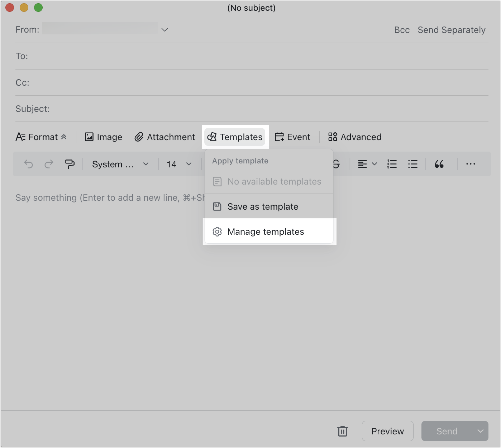Toggle the bulleted list
Image resolution: width=501 pixels, height=448 pixels.
tap(413, 164)
